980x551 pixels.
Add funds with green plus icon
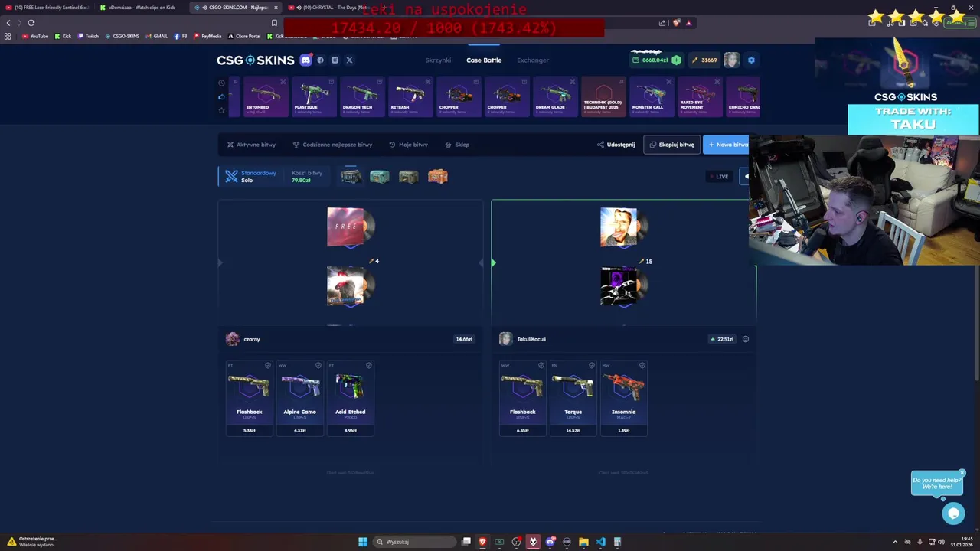point(676,60)
